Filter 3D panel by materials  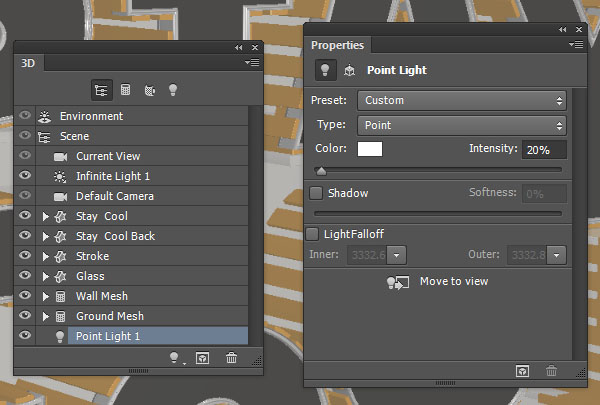149,89
